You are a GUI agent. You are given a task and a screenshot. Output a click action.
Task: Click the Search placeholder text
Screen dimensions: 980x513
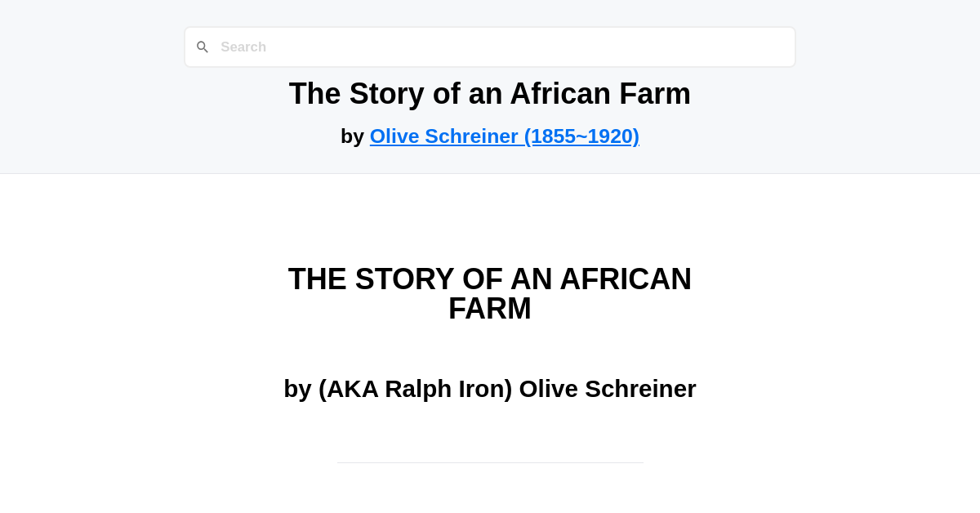pos(243,47)
